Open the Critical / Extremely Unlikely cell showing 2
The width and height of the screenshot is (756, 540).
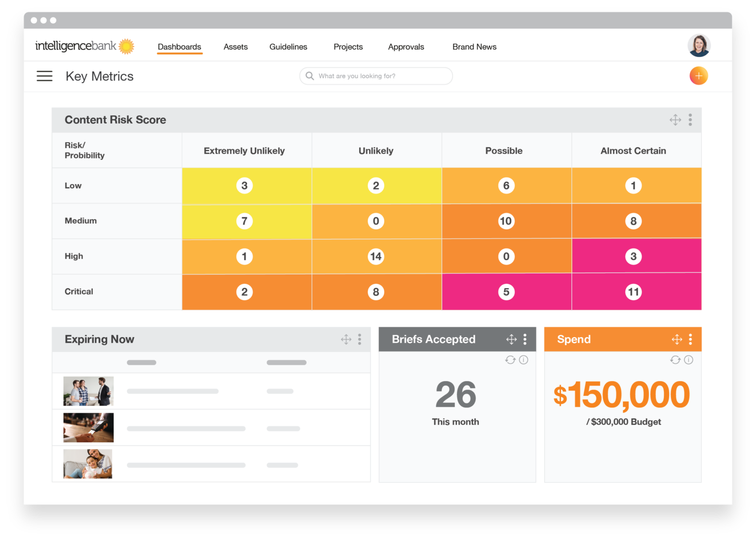point(247,292)
